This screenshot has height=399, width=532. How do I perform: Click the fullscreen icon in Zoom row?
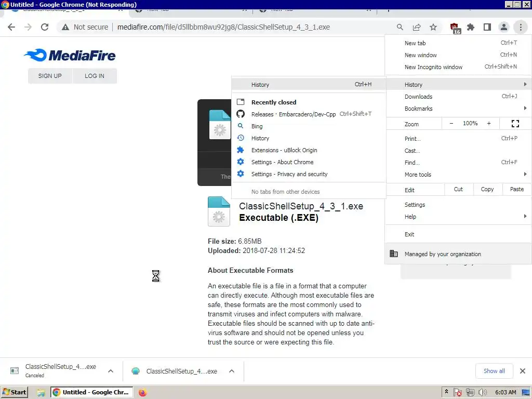tap(515, 124)
